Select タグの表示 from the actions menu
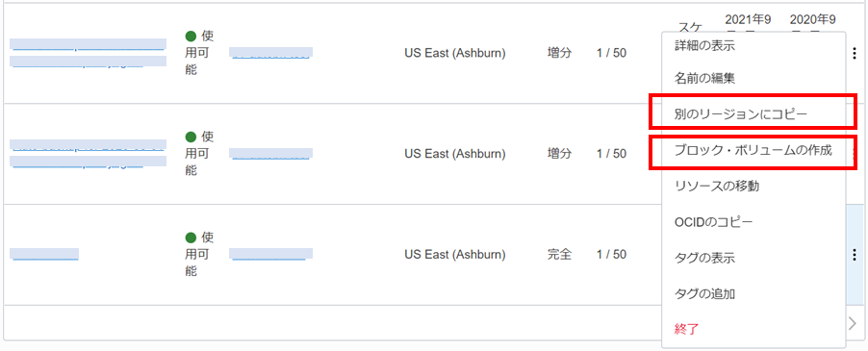 pyautogui.click(x=704, y=258)
